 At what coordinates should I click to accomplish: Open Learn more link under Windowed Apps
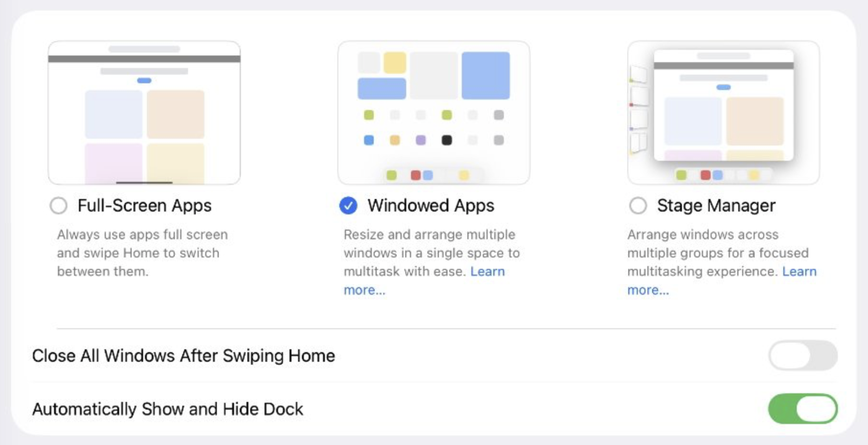pyautogui.click(x=487, y=271)
